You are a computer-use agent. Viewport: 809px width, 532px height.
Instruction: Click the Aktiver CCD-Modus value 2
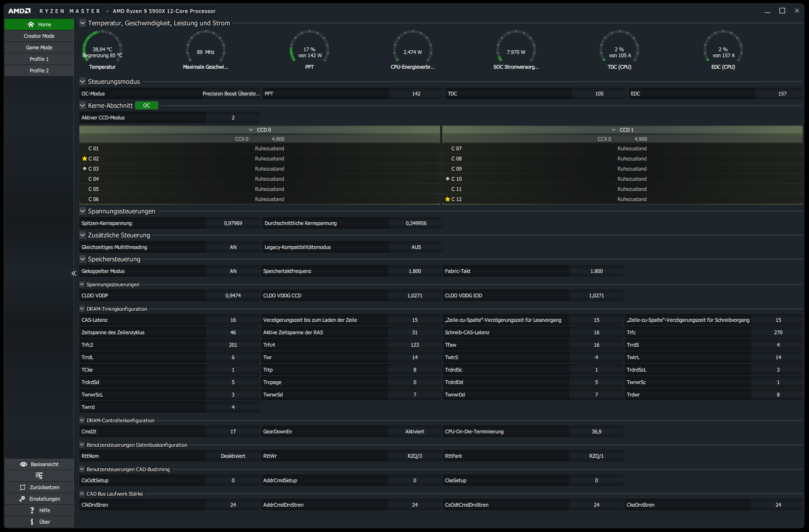(233, 118)
